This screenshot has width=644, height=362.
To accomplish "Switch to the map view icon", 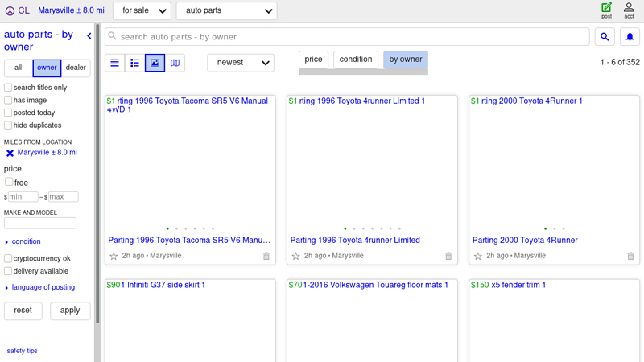I will (175, 63).
